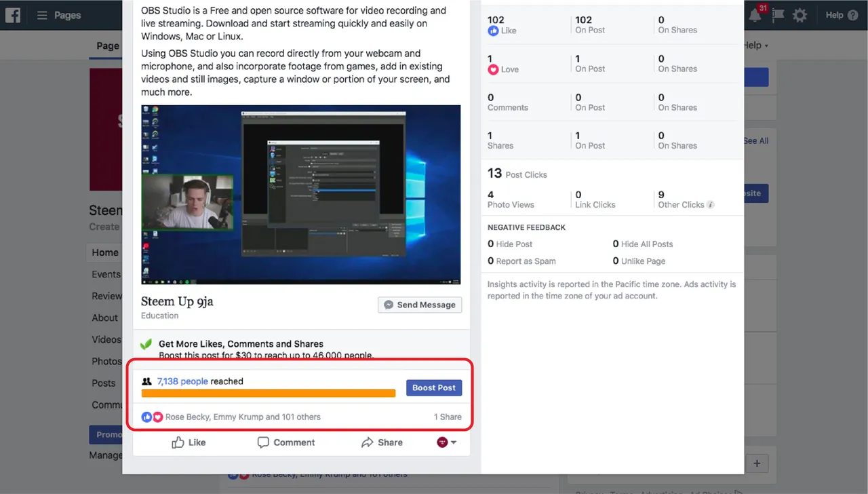Select Photos in page sidebar

pos(106,361)
